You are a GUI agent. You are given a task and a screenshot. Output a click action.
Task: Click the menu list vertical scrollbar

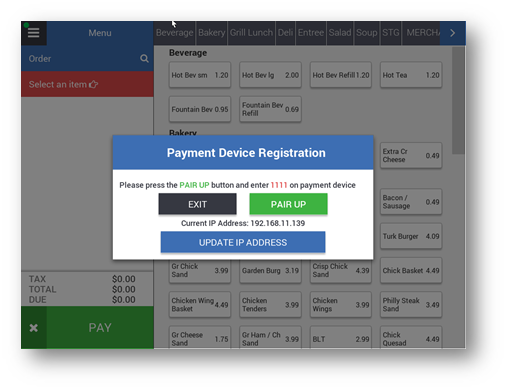458,100
